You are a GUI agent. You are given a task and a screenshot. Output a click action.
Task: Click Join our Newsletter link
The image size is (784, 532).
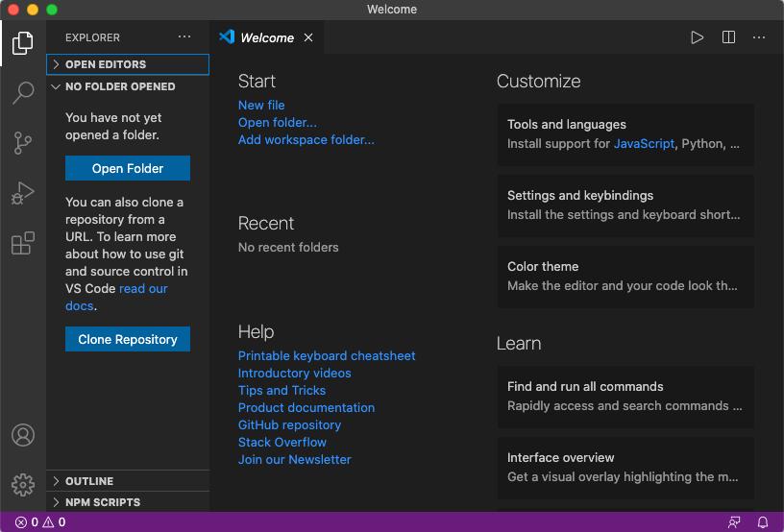(x=295, y=460)
